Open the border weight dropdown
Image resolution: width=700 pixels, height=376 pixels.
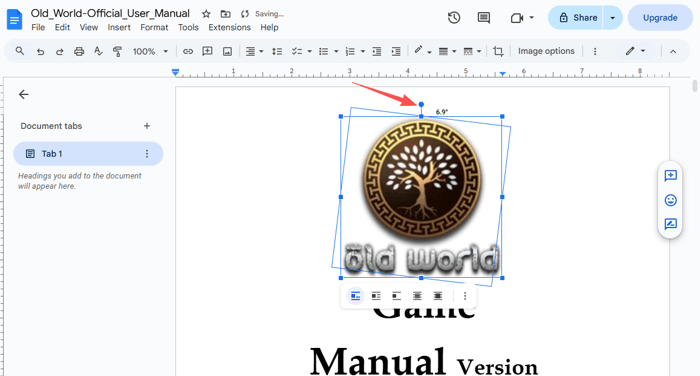(447, 51)
